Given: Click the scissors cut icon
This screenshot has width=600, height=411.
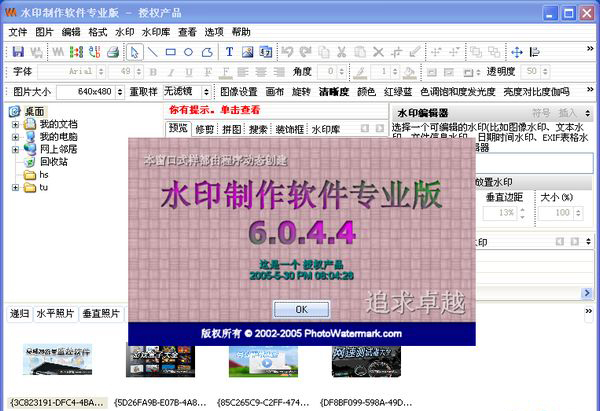Looking at the screenshot, I should 342,52.
